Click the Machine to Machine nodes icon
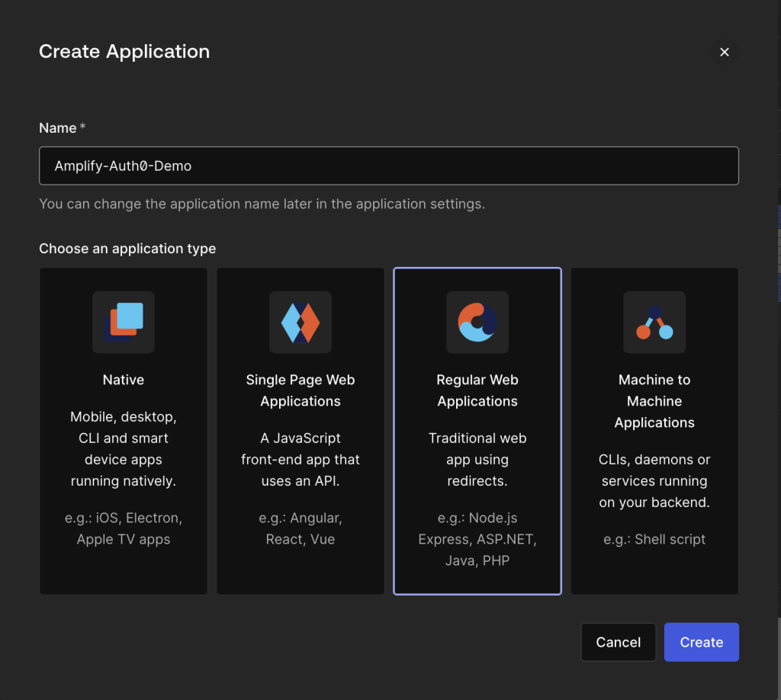This screenshot has height=700, width=781. 654,322
